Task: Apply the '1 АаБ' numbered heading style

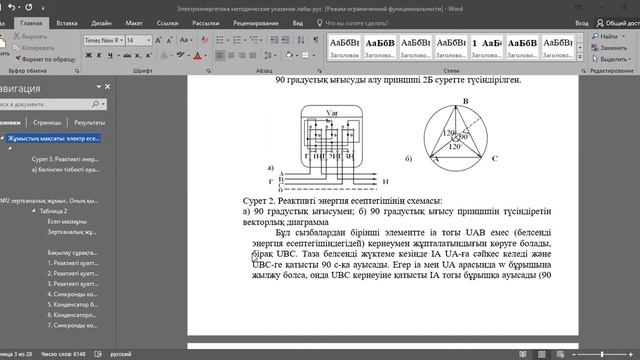Action: pos(487,47)
